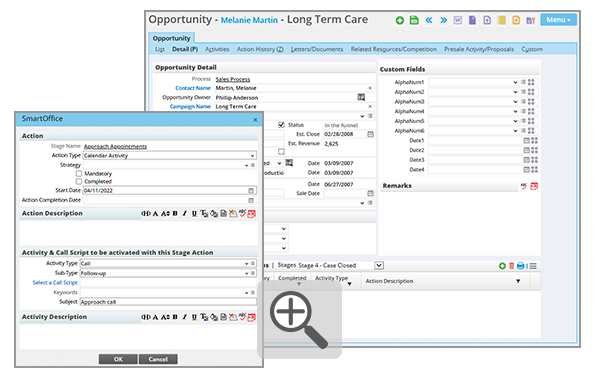600x390 pixels.
Task: Click the Remarks spell check icon
Action: pos(523,186)
